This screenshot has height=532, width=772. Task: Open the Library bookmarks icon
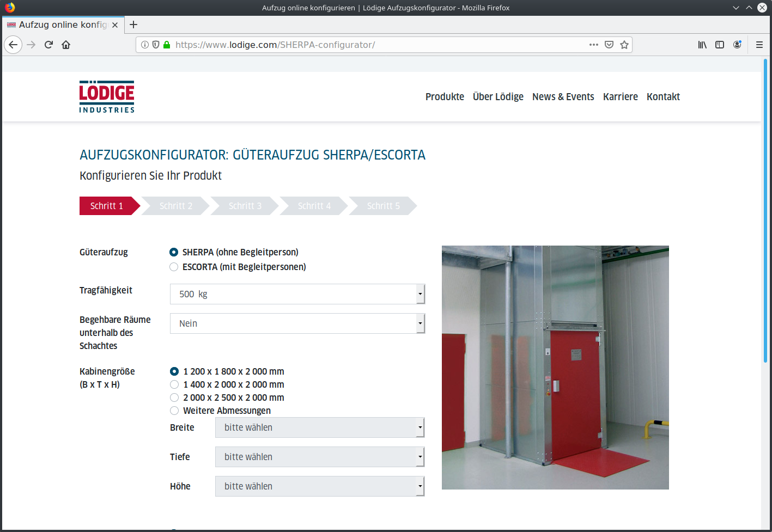click(702, 45)
